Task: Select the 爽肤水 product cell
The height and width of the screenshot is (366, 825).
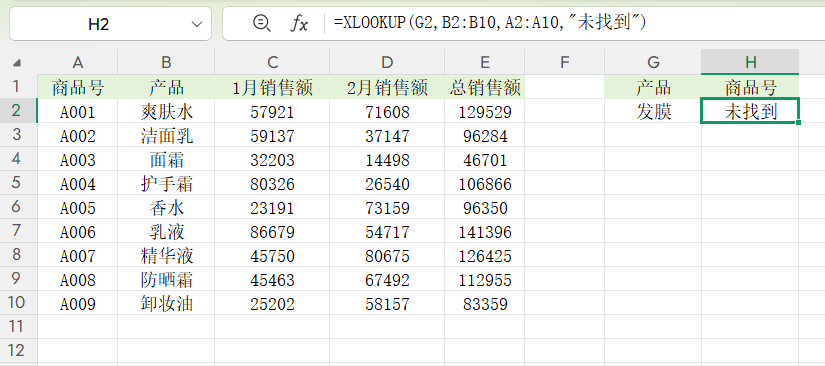Action: [x=166, y=111]
